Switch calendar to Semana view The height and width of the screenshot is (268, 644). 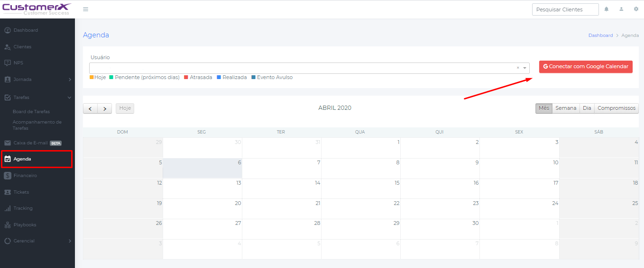(566, 108)
